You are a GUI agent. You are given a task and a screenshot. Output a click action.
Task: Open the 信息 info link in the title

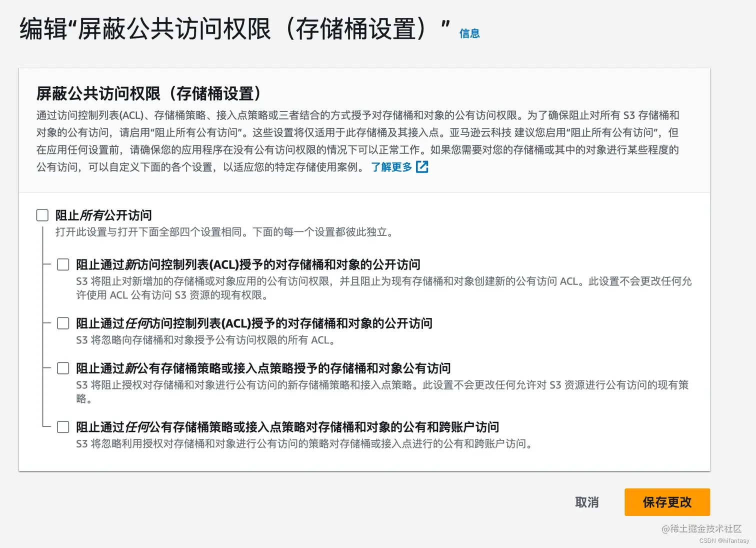point(468,33)
